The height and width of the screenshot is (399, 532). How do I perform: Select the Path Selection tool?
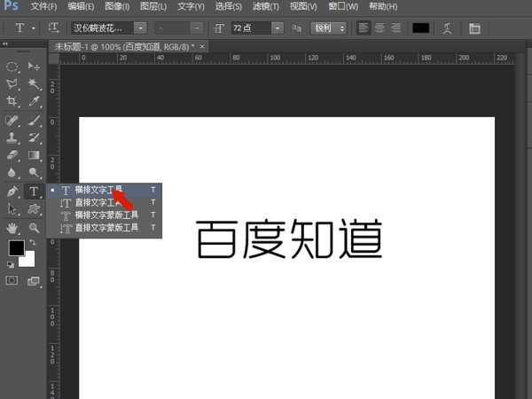point(12,209)
